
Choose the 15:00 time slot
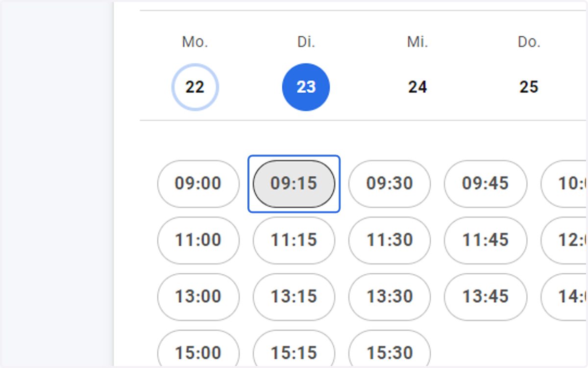198,349
